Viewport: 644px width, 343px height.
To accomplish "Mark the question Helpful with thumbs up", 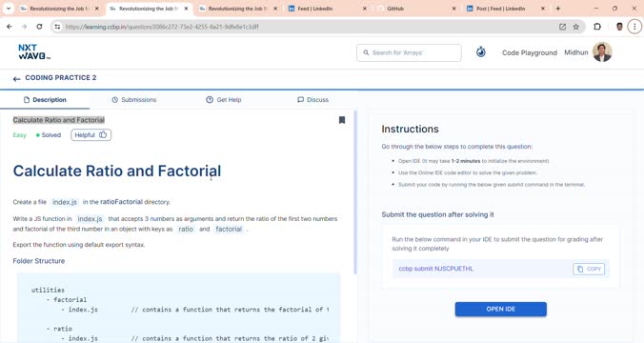I will tap(91, 134).
